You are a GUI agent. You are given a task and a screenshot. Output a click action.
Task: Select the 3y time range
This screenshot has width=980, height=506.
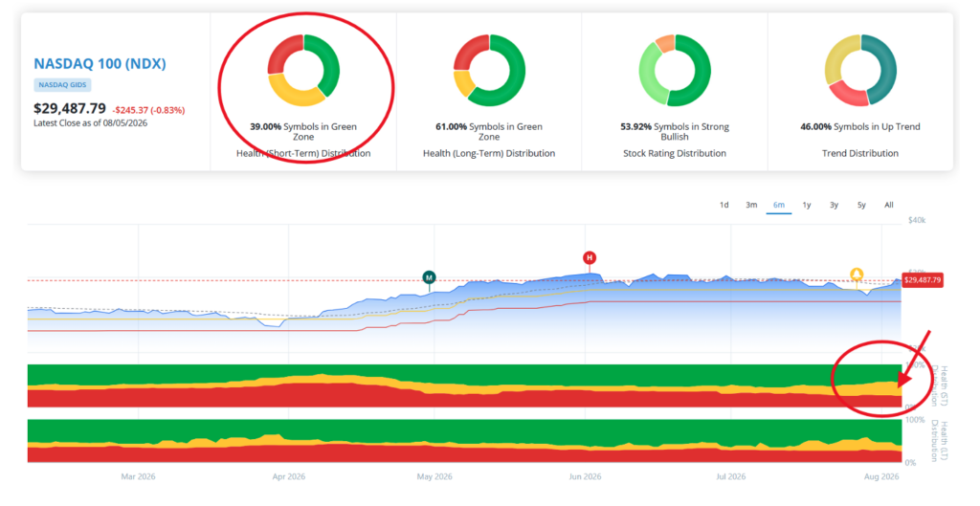[x=834, y=205]
